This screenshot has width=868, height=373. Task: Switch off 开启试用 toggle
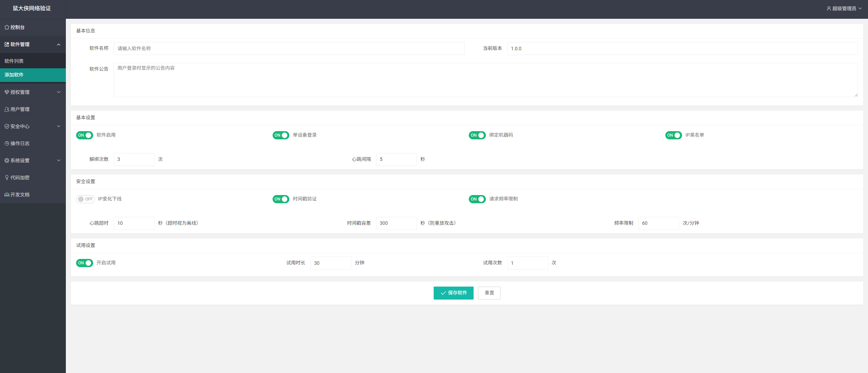(84, 263)
